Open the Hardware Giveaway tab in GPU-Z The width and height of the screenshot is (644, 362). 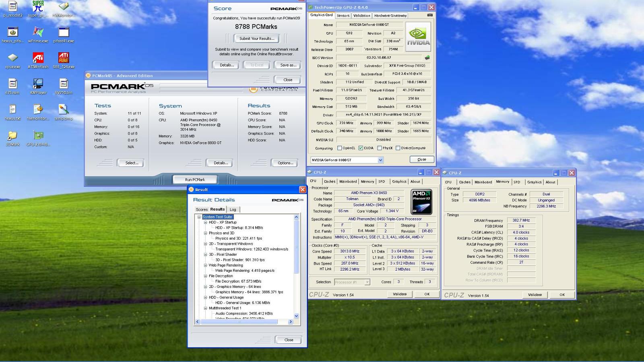[390, 15]
